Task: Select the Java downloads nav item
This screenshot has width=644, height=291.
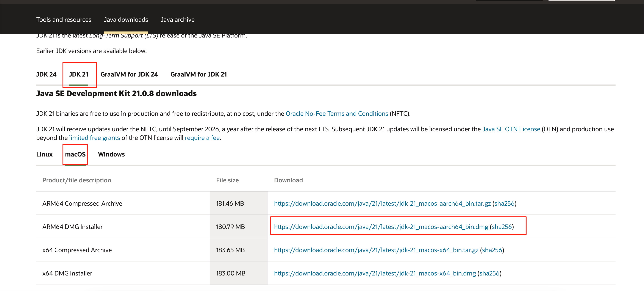Action: 126,19
